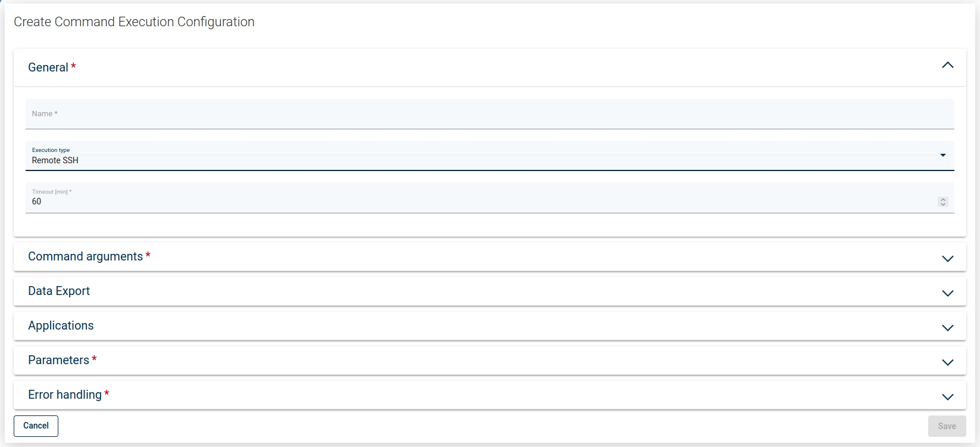
Task: Expand Applications using its chevron
Action: coord(947,328)
